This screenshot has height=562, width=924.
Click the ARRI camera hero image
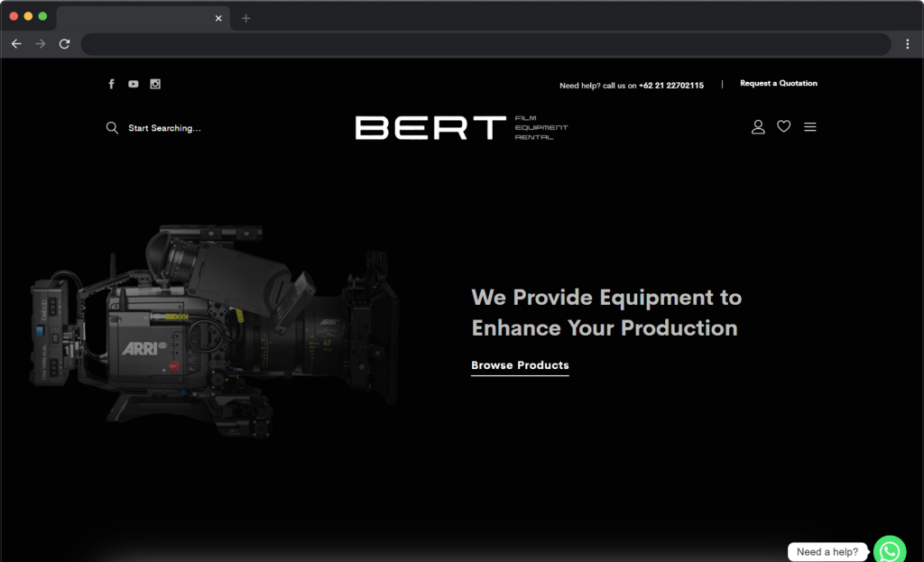217,329
